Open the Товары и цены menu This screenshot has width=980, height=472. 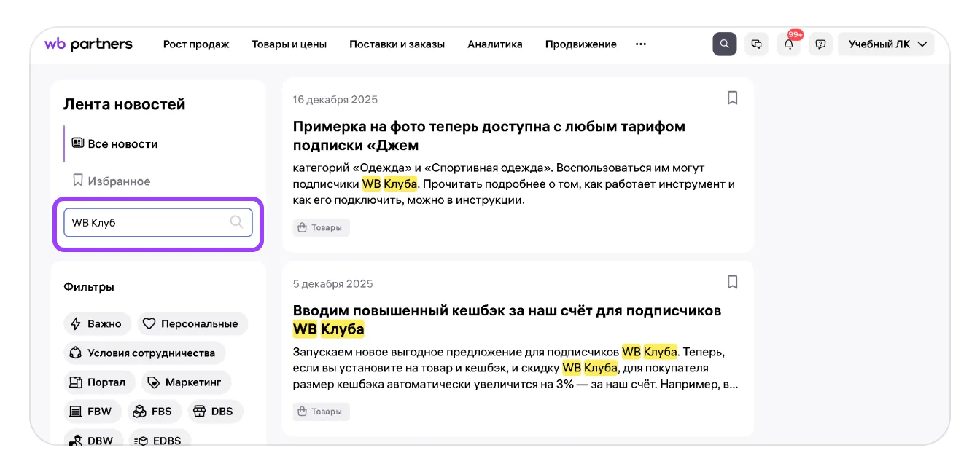point(289,44)
